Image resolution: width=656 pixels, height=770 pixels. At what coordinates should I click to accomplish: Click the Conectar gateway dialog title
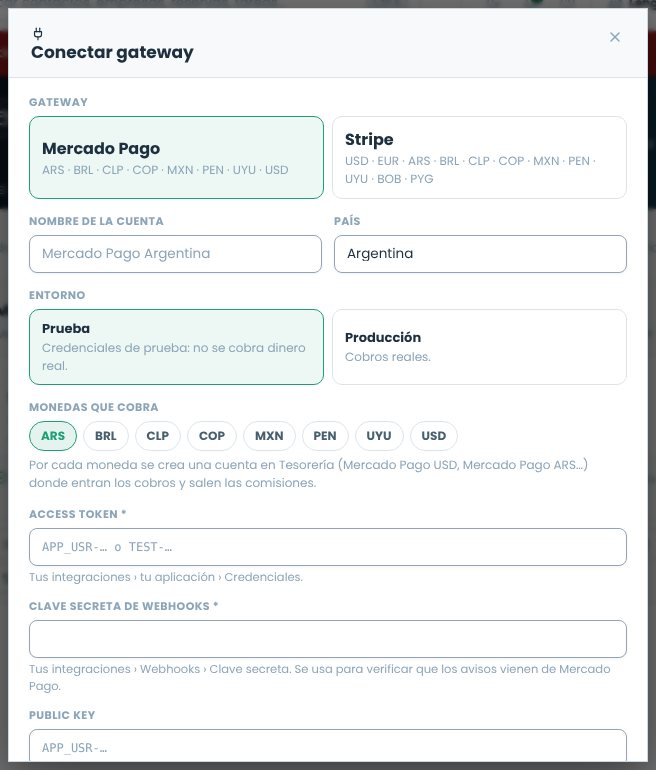coord(112,53)
